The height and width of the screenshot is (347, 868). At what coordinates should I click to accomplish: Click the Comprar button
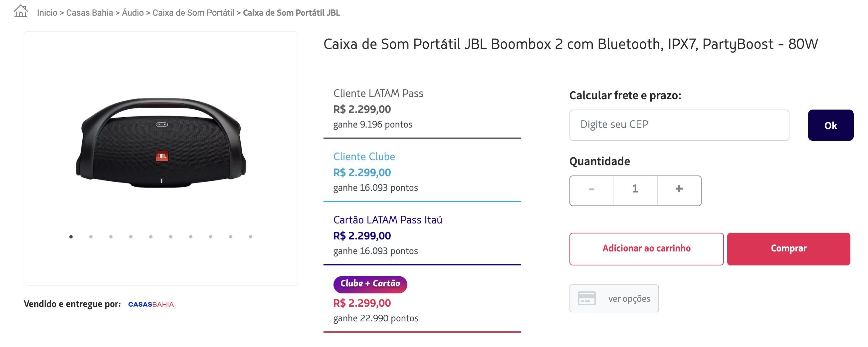788,249
